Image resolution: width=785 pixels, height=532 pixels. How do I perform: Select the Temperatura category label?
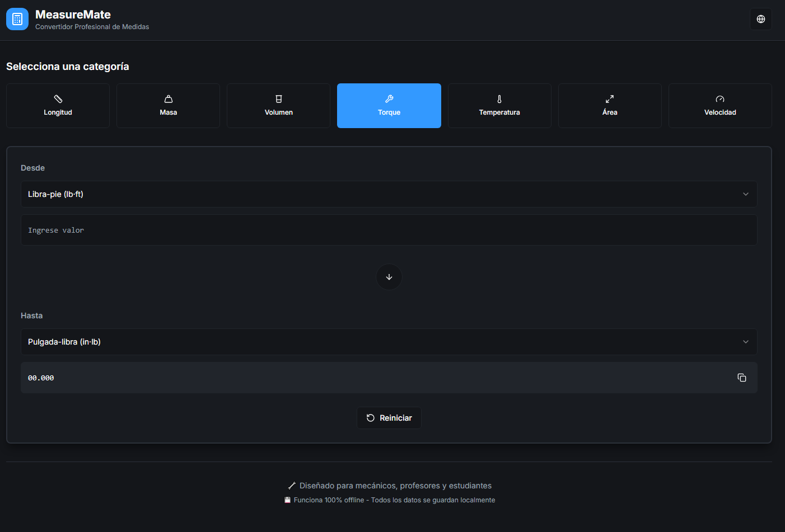[499, 112]
